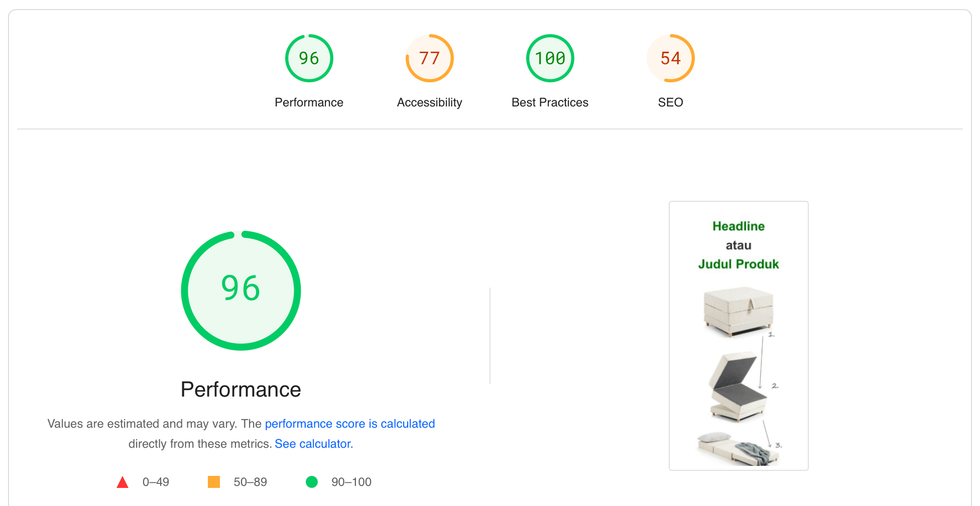Open the performance score is calculated link
Viewport: 980px width, 506px height.
(350, 423)
